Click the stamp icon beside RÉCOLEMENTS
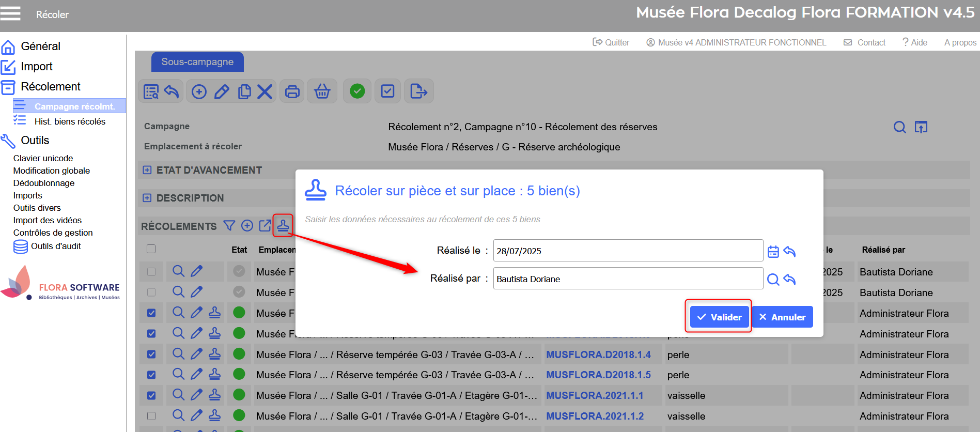 point(283,225)
